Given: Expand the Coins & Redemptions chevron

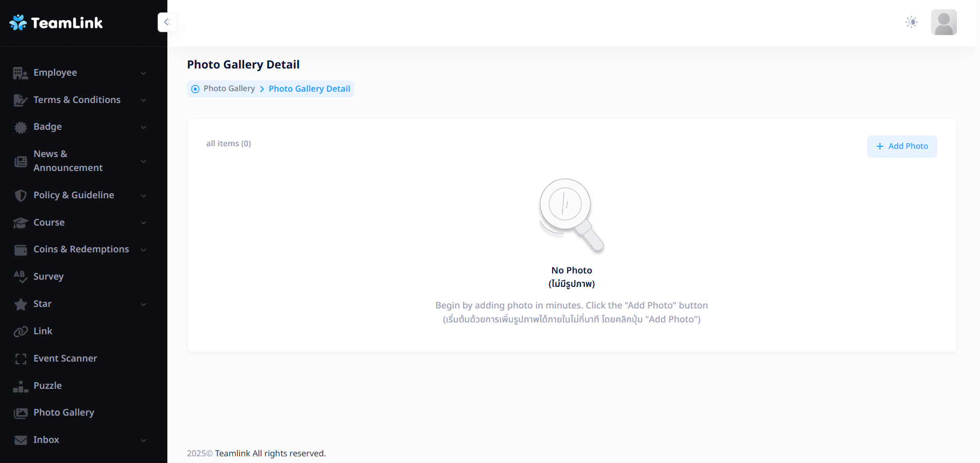Looking at the screenshot, I should (144, 250).
